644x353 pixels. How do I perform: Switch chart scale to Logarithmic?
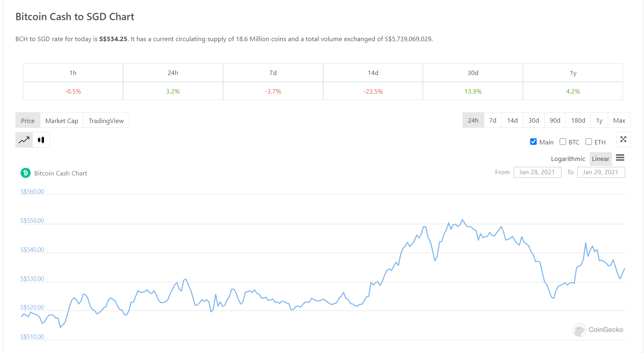click(568, 159)
